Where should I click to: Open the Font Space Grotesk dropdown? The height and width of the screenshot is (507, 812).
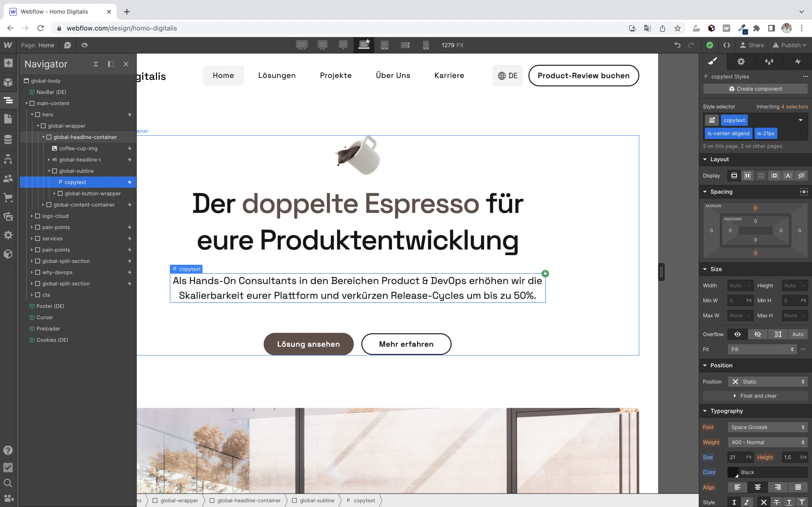click(768, 427)
